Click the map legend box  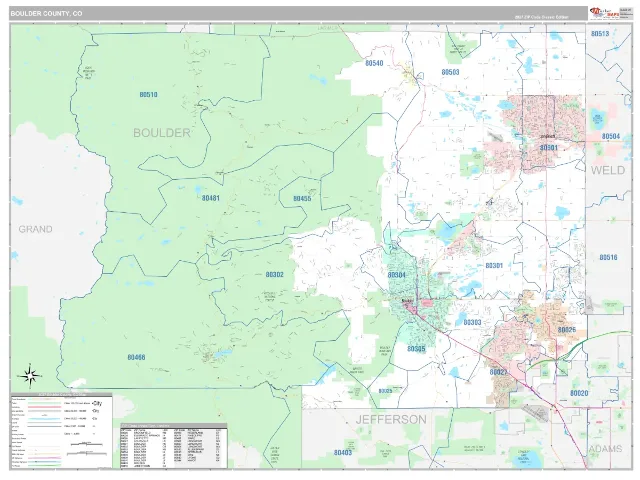[61, 431]
